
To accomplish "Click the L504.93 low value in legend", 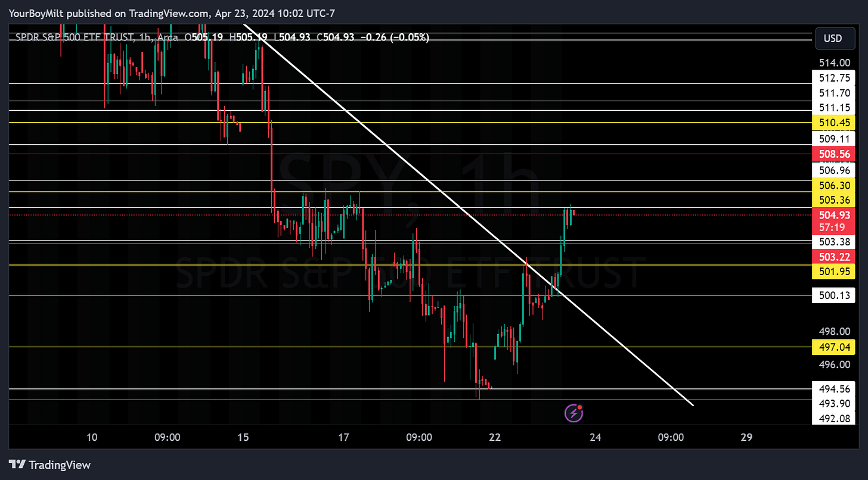I will [x=292, y=37].
